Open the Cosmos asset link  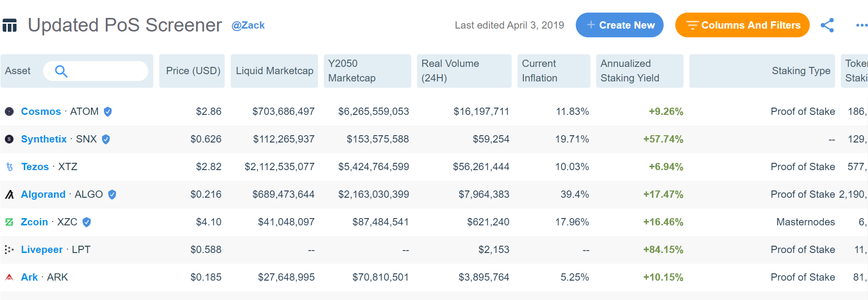(41, 111)
